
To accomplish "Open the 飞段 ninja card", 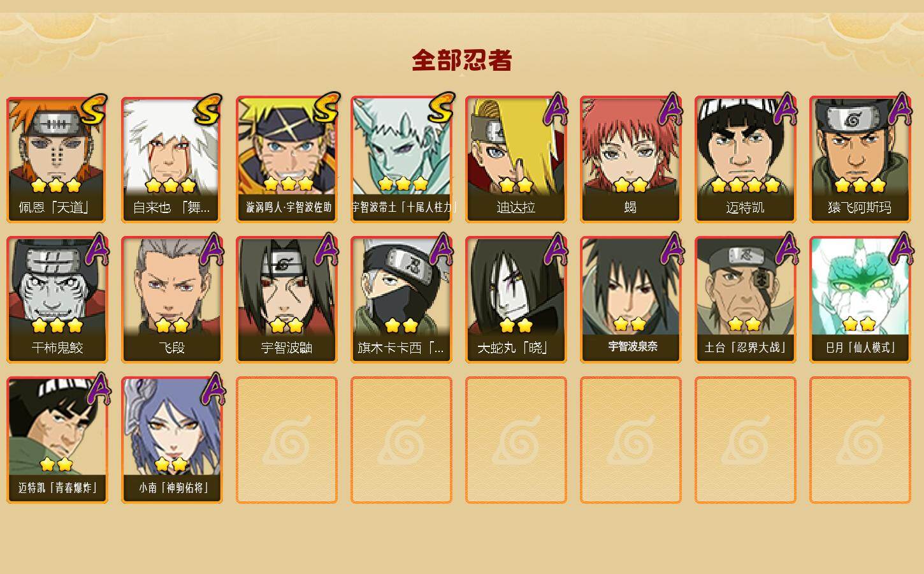I will (172, 300).
